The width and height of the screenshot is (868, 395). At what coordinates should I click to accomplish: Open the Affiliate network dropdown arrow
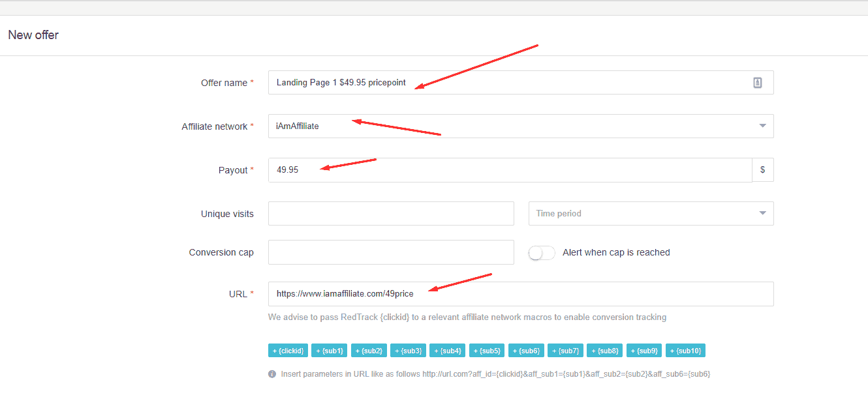point(762,126)
